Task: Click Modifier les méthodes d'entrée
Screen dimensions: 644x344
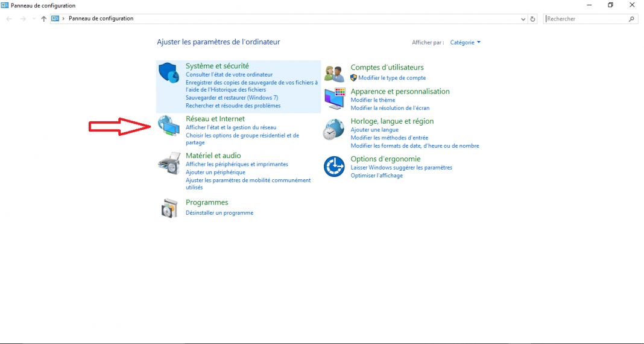Action: coord(390,138)
